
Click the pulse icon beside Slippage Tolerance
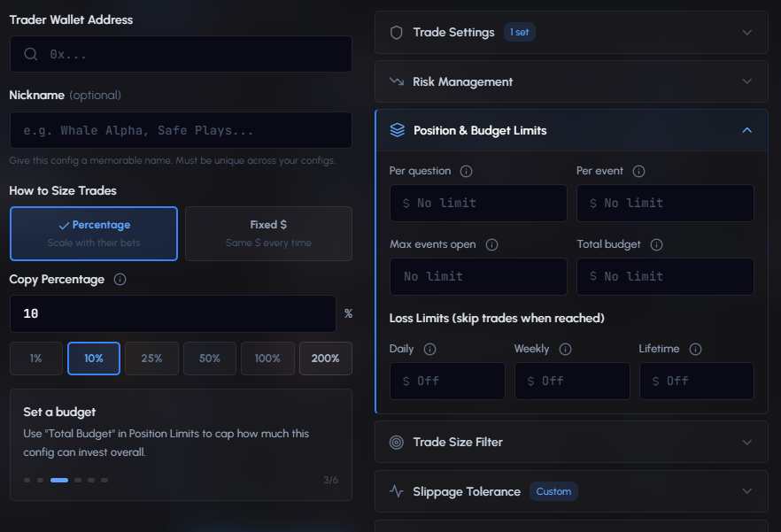(396, 491)
